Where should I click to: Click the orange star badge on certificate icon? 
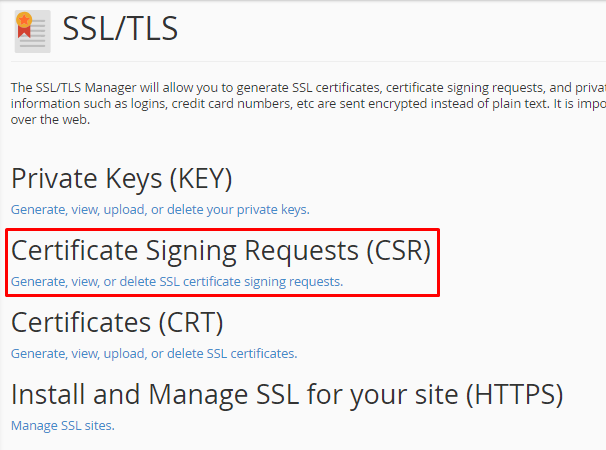coord(24,19)
